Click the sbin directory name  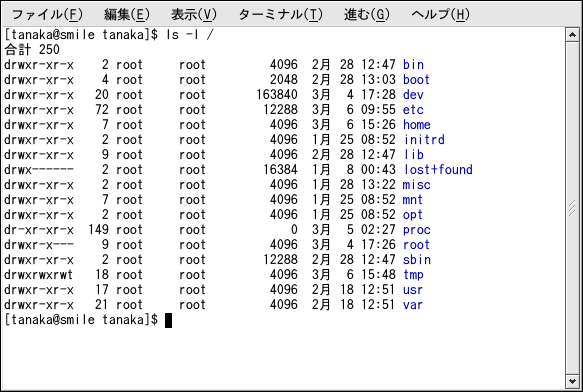point(416,260)
